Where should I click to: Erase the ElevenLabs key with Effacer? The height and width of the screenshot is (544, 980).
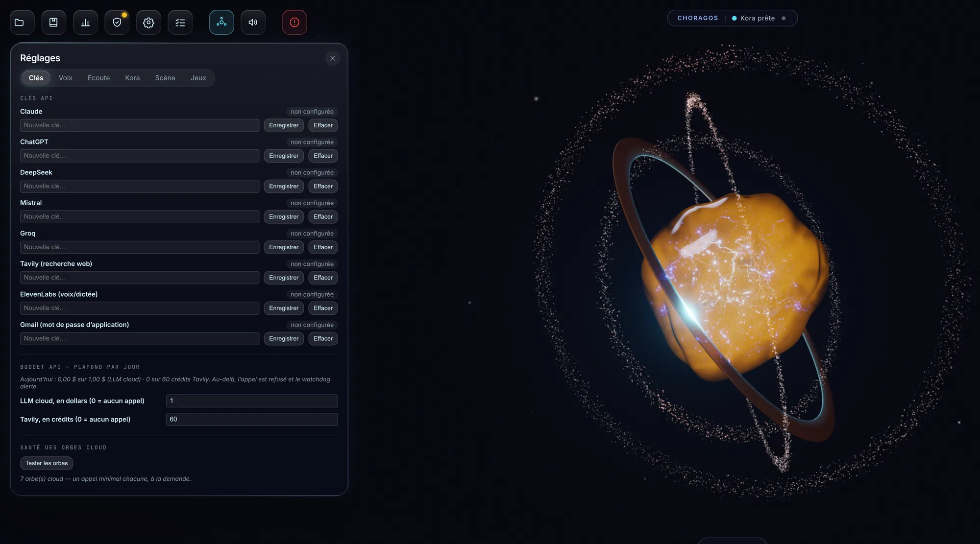coord(323,308)
